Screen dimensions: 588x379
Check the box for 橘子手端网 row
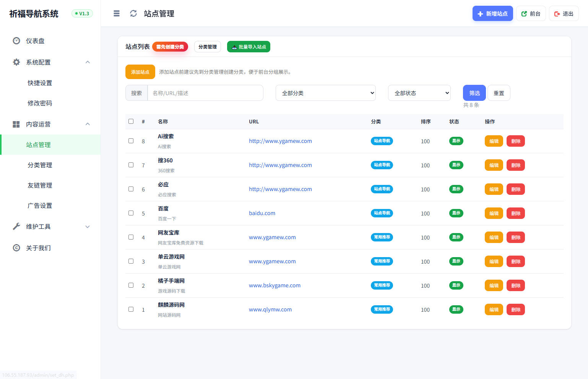click(131, 285)
